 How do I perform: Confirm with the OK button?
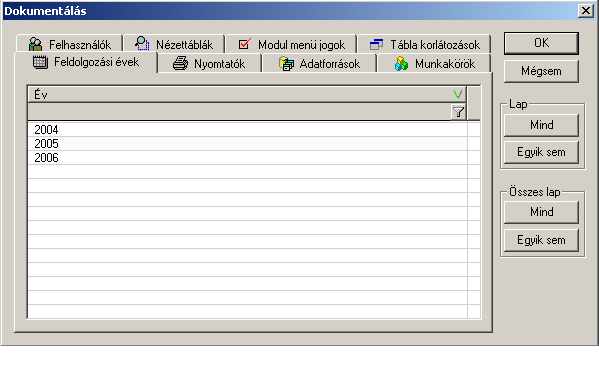coord(541,43)
